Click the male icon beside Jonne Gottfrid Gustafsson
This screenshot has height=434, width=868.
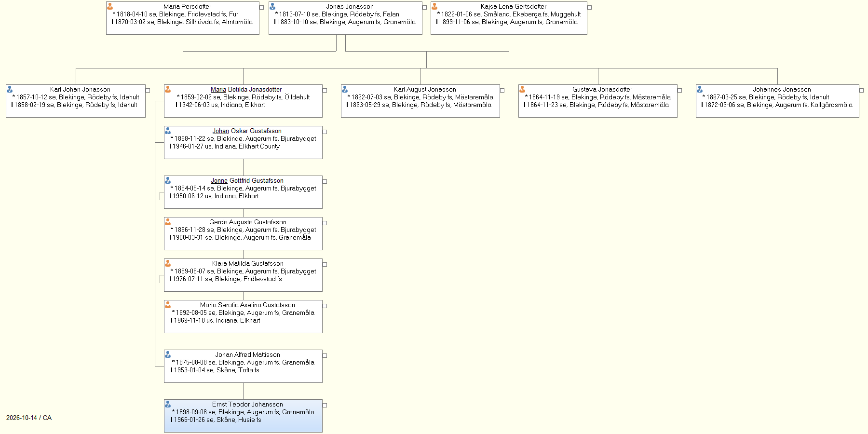click(x=168, y=180)
